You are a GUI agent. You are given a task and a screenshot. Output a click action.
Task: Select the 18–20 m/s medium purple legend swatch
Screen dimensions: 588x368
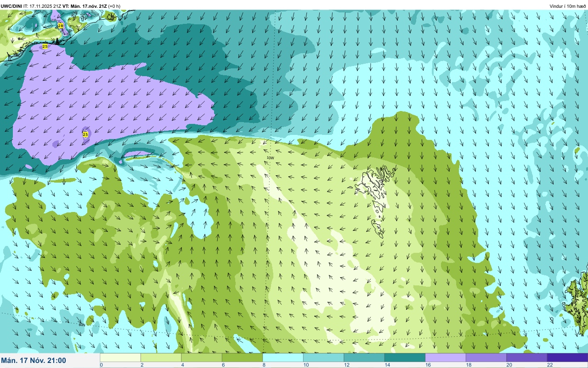point(486,357)
